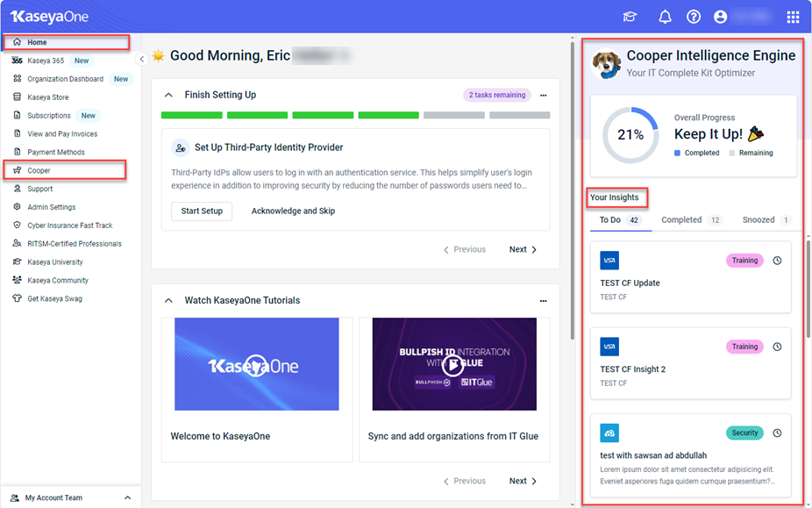Click the 21% overall progress ring

630,135
